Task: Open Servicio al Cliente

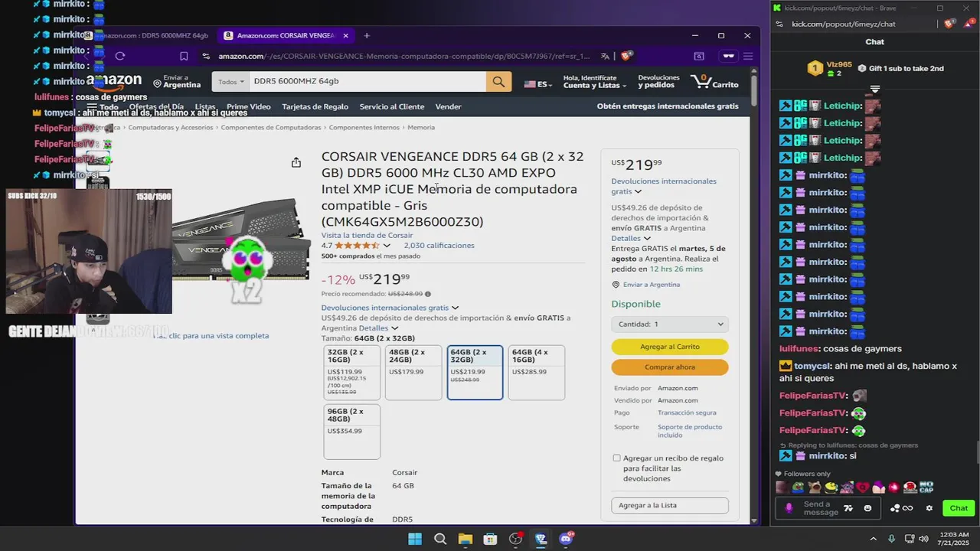Action: (392, 106)
